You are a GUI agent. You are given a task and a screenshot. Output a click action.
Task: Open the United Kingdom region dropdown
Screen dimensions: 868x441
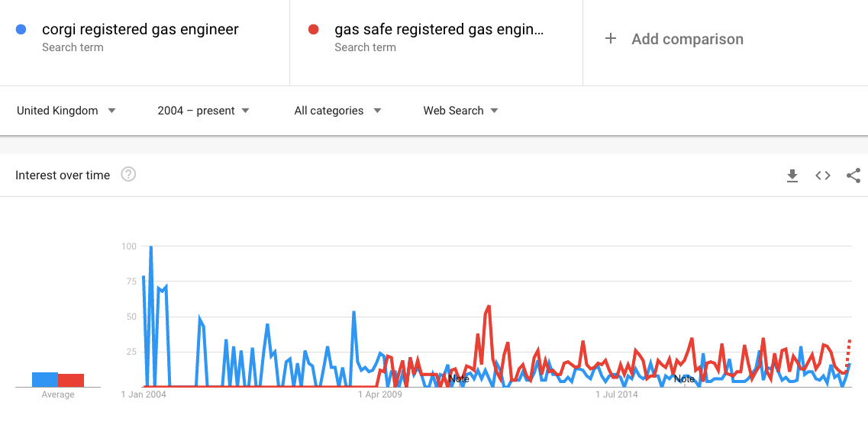[66, 111]
